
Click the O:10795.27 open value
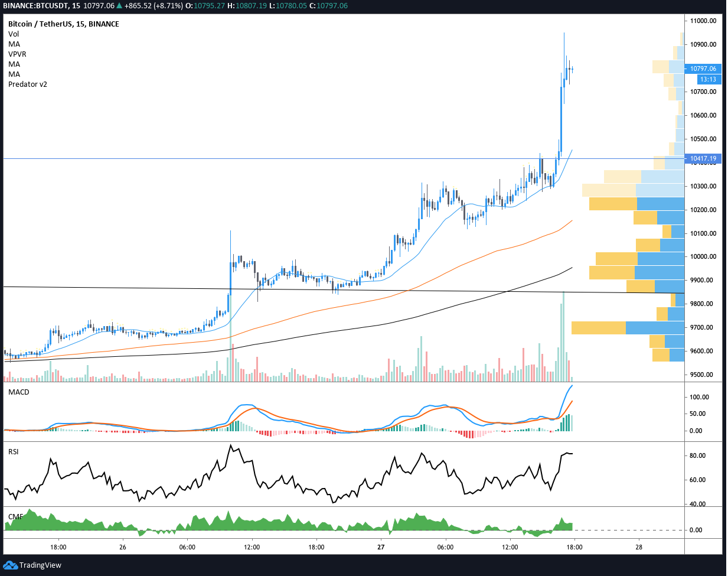tap(205, 6)
